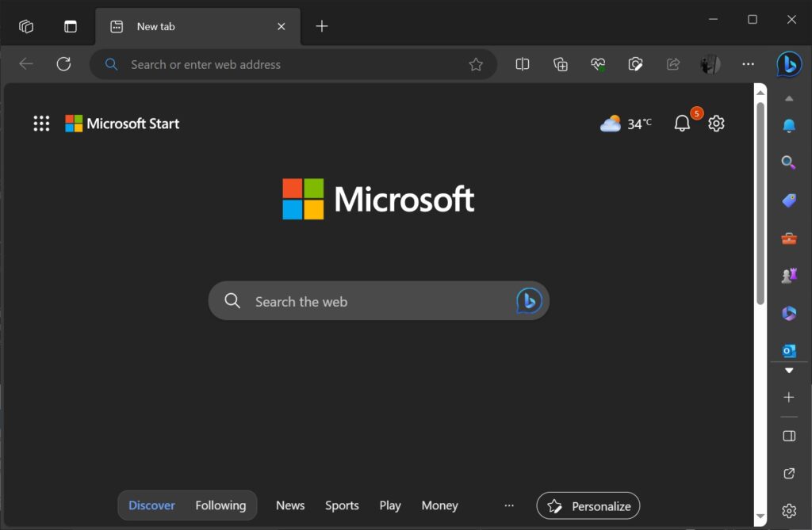
Task: Open the apps launcher grid
Action: [41, 123]
